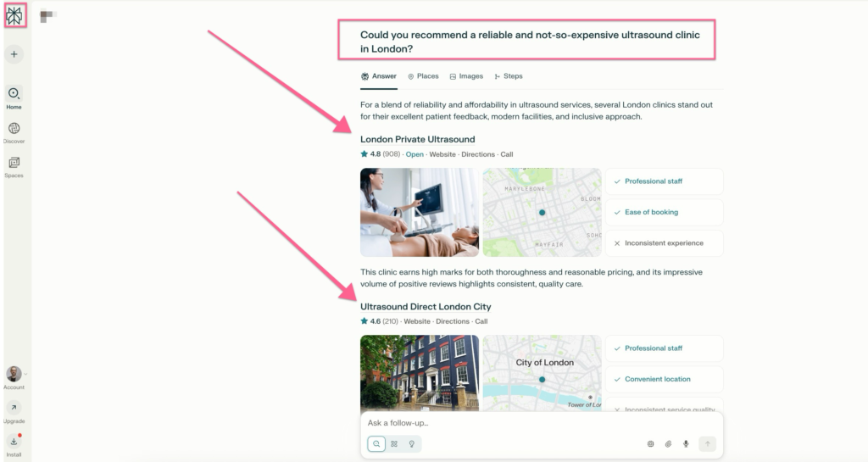Click the Inconsistent experience chip

665,243
